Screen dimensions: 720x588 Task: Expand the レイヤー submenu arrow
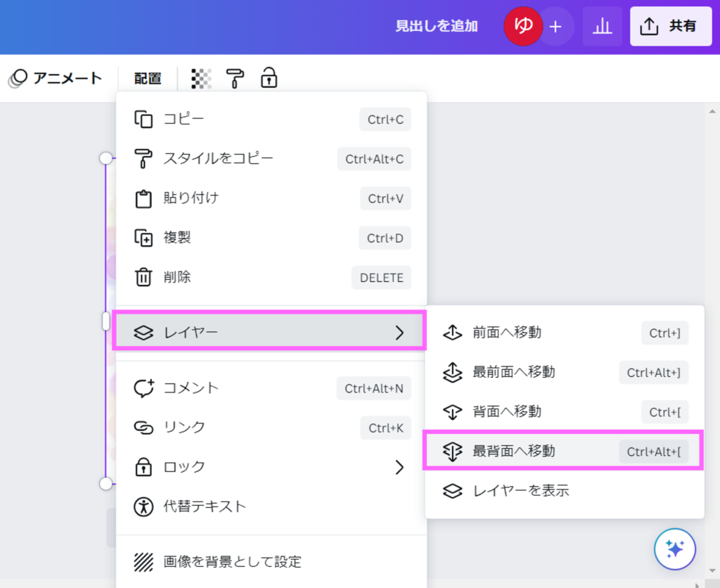[x=399, y=333]
